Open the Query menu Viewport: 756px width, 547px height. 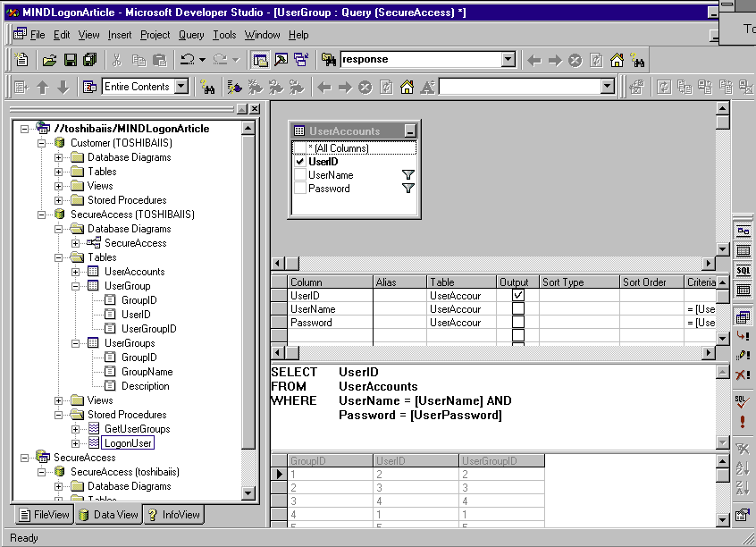(191, 35)
